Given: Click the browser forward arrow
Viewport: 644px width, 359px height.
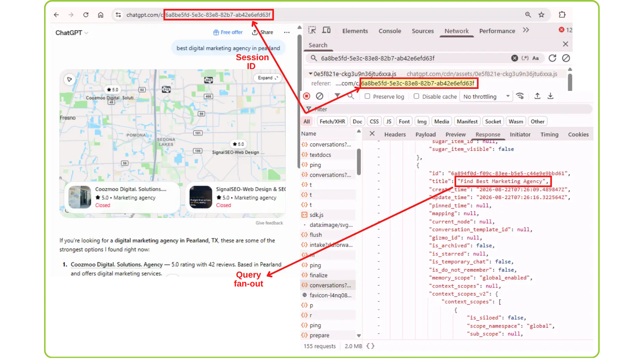Looking at the screenshot, I should coord(71,15).
